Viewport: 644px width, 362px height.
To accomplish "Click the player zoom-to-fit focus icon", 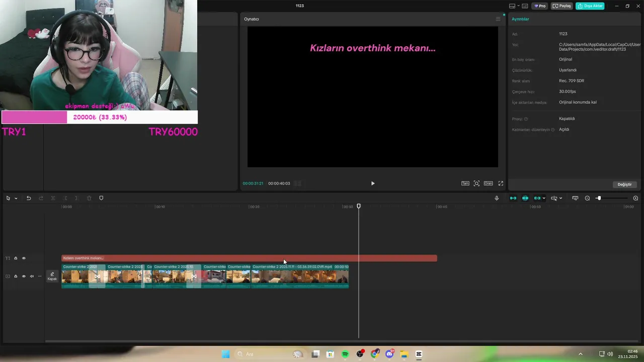I will coord(476,184).
